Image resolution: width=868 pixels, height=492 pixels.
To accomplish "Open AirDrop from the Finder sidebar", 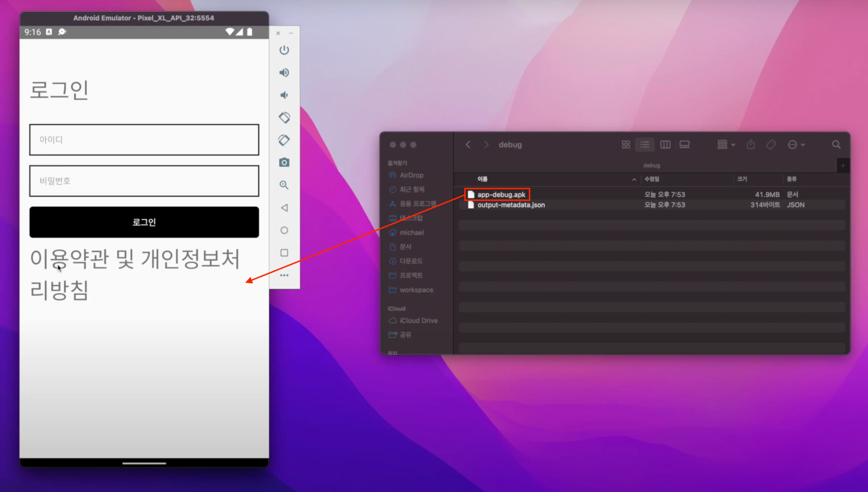I will point(411,175).
